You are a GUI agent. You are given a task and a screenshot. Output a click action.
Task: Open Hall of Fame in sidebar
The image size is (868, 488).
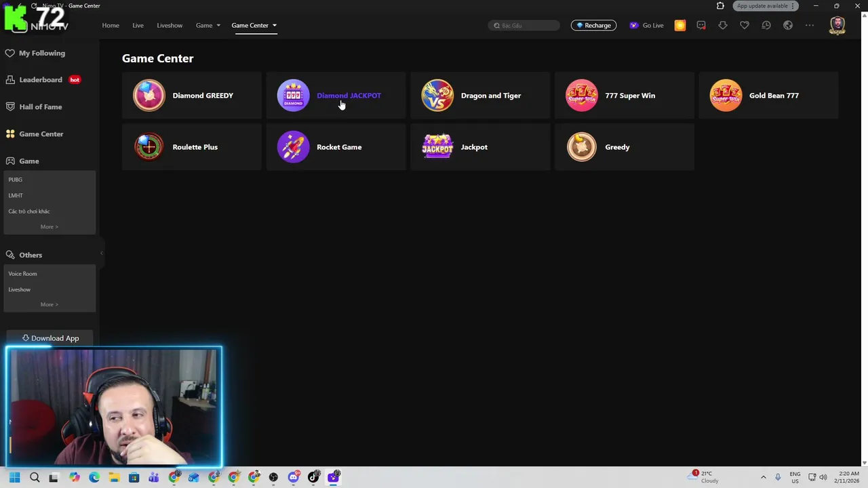(34, 106)
